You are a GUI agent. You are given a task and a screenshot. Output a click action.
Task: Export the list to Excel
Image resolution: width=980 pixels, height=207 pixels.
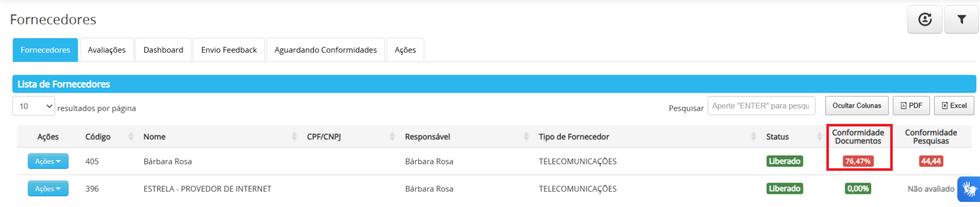click(x=954, y=106)
